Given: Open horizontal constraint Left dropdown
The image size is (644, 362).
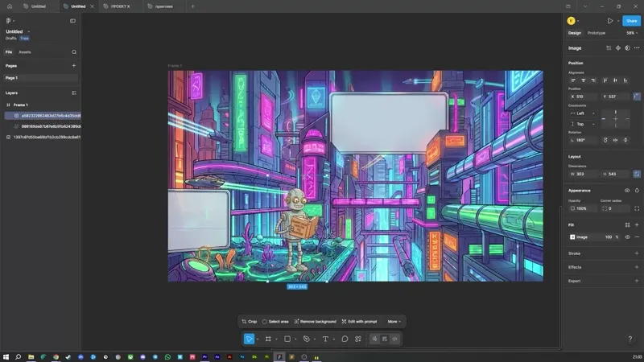Looking at the screenshot, I should [x=582, y=113].
